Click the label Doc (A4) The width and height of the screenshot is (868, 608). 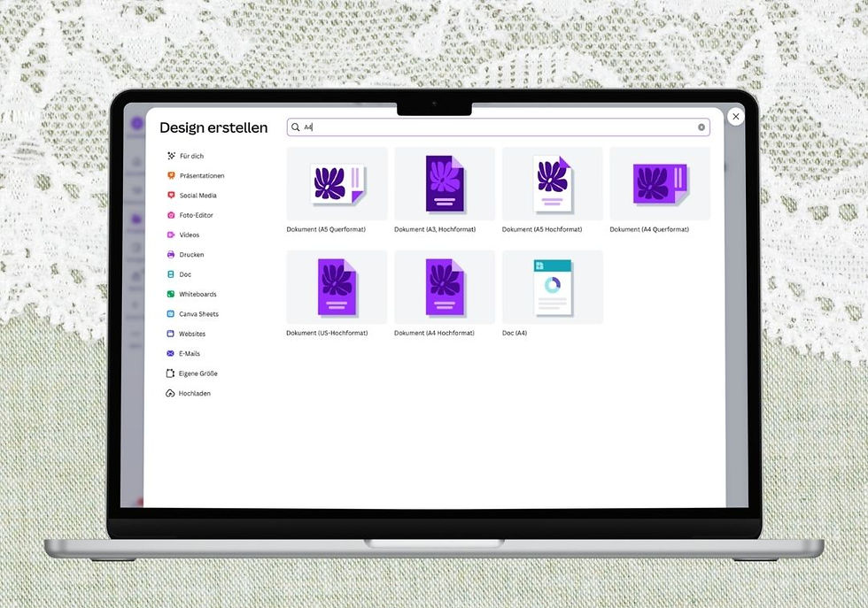click(x=515, y=333)
